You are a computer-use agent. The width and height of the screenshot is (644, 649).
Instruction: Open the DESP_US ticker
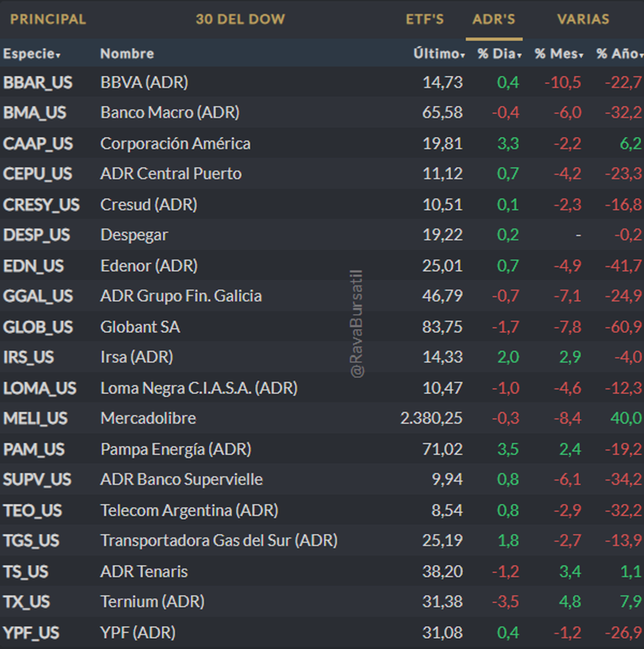point(36,235)
